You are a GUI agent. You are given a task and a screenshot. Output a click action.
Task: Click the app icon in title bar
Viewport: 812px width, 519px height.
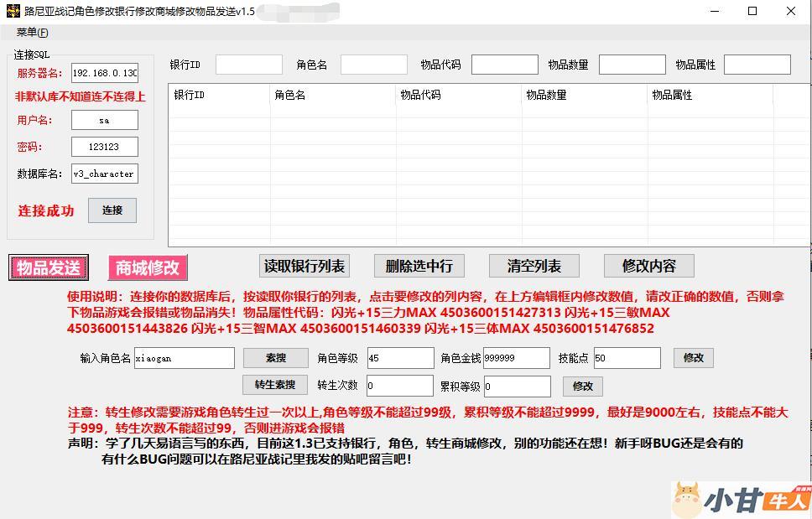pos(13,11)
